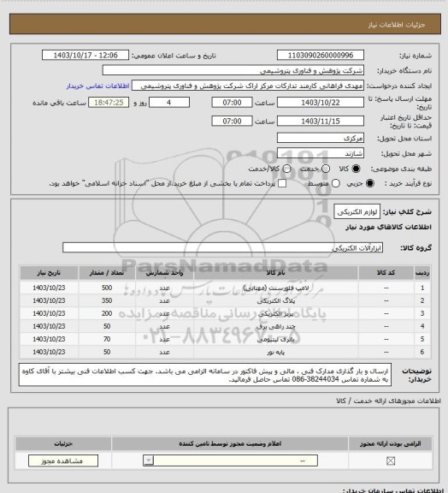This screenshot has height=493, width=448.
Task: Click the تاریخ نیاز column header
Action: tap(49, 273)
